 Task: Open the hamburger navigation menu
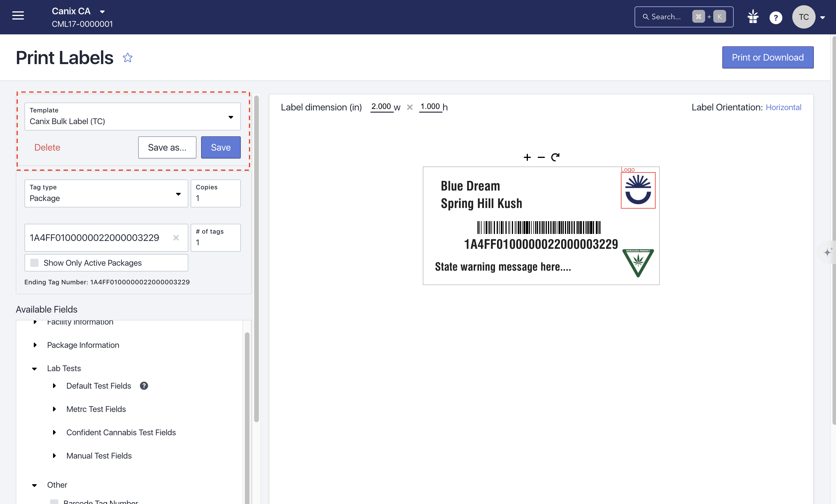click(18, 16)
